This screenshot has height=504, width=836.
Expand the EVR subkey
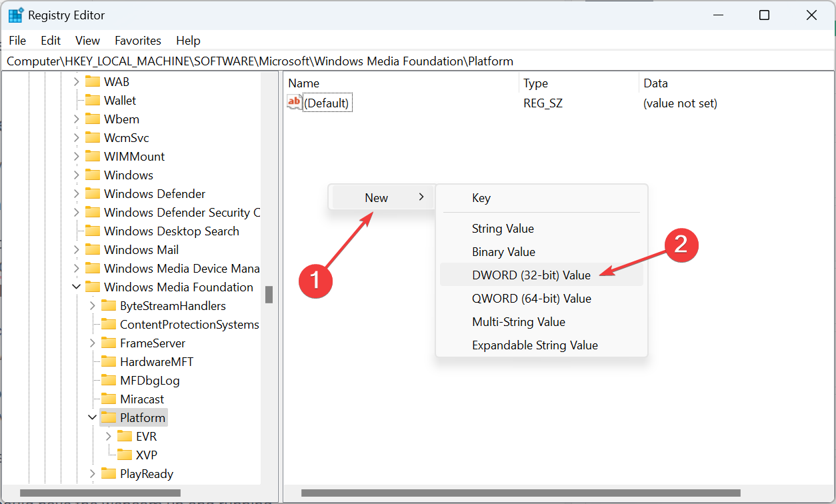click(x=109, y=437)
